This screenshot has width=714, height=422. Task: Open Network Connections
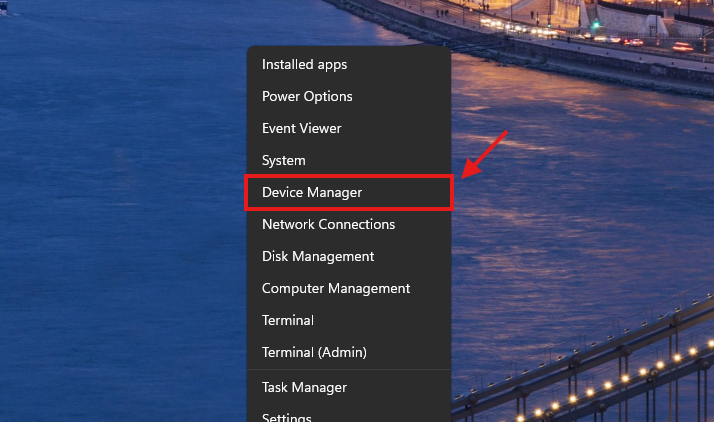328,224
